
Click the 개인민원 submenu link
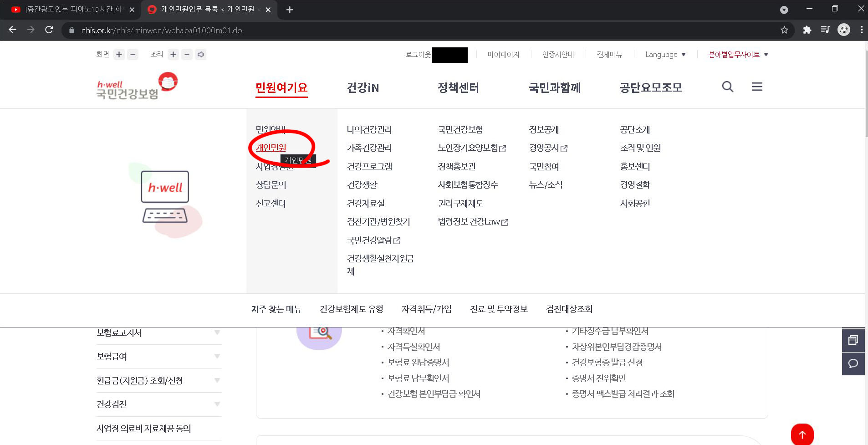(271, 148)
